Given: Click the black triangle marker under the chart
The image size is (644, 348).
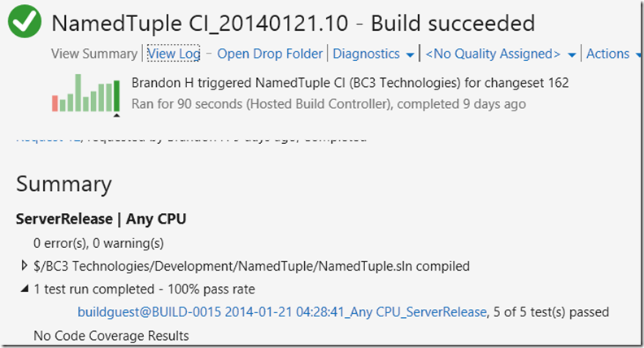Looking at the screenshot, I should click(116, 115).
